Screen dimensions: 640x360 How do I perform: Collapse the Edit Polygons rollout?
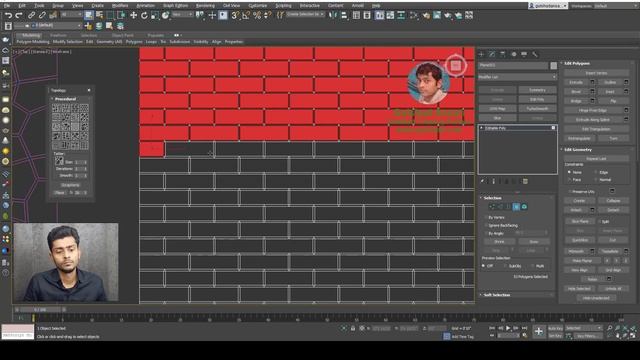pyautogui.click(x=576, y=63)
